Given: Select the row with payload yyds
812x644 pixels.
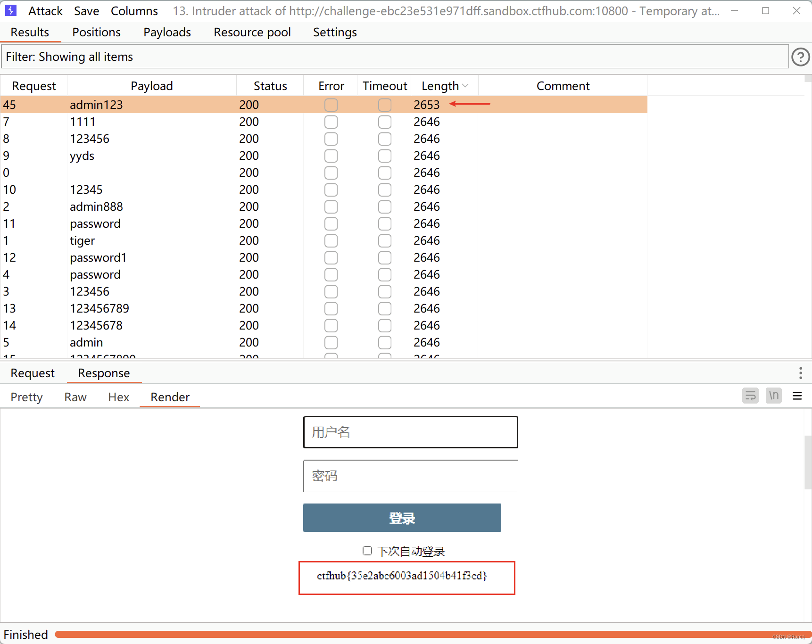Looking at the screenshot, I should point(324,156).
